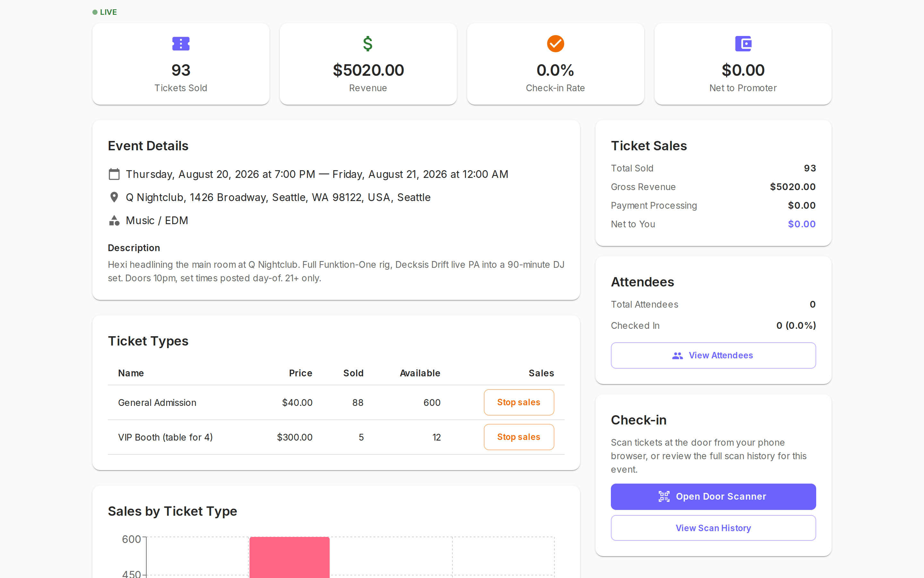This screenshot has height=578, width=924.
Task: Click the Q Nightclub address text
Action: coord(278,197)
